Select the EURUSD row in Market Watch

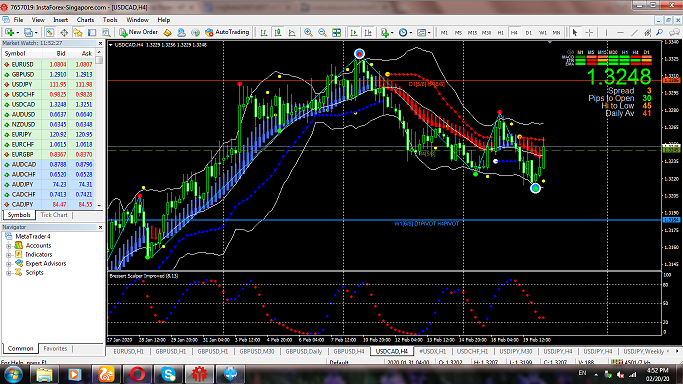point(48,64)
